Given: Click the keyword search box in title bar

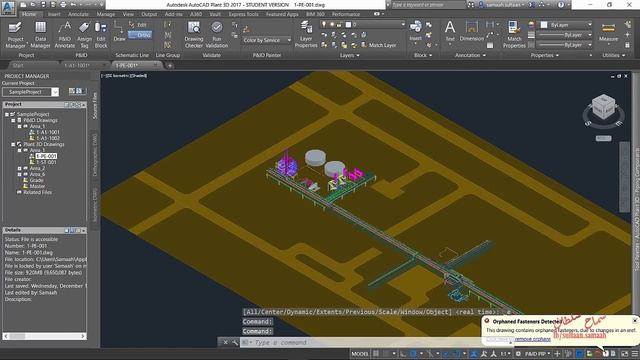Looking at the screenshot, I should (429, 5).
